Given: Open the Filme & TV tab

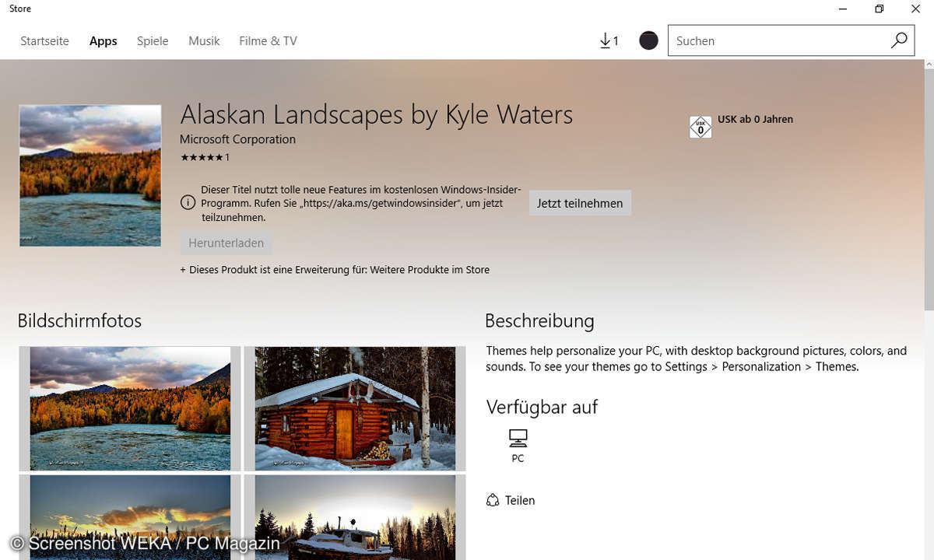Looking at the screenshot, I should point(268,41).
